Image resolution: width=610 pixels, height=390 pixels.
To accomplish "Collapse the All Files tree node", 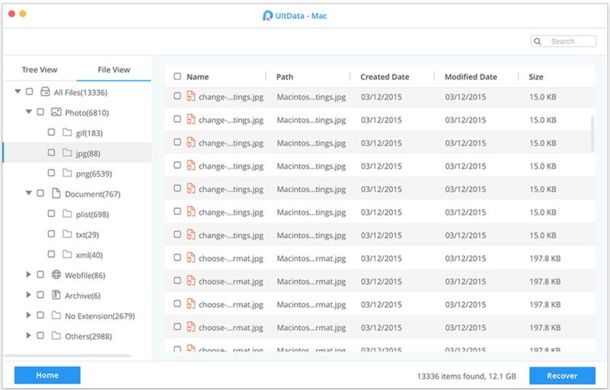I will coord(18,91).
